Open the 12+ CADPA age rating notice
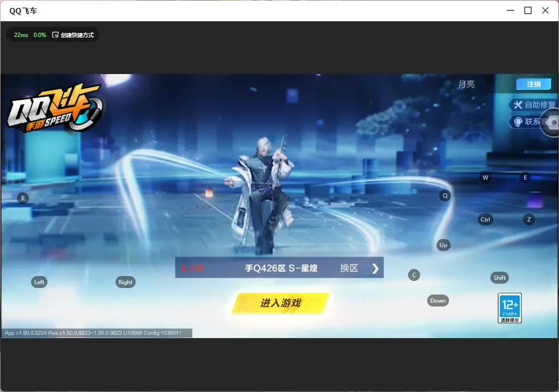Image resolution: width=559 pixels, height=392 pixels. pyautogui.click(x=510, y=308)
